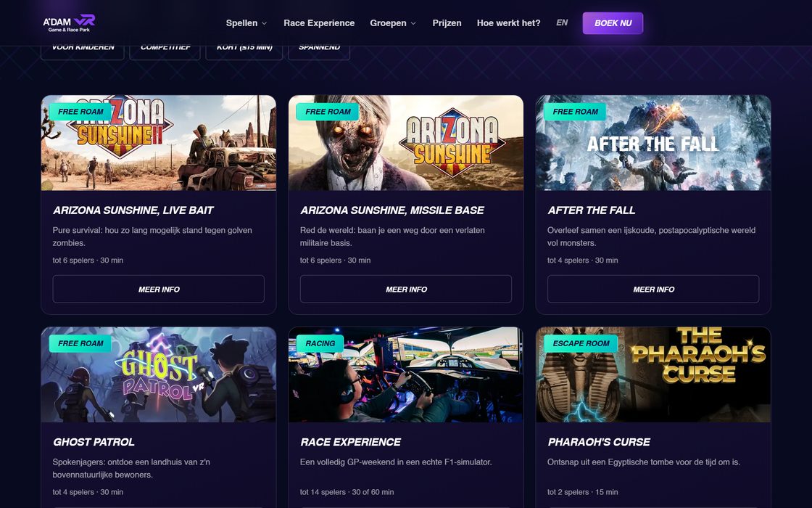Image resolution: width=812 pixels, height=508 pixels.
Task: Click the After The Fall card title
Action: pyautogui.click(x=592, y=210)
